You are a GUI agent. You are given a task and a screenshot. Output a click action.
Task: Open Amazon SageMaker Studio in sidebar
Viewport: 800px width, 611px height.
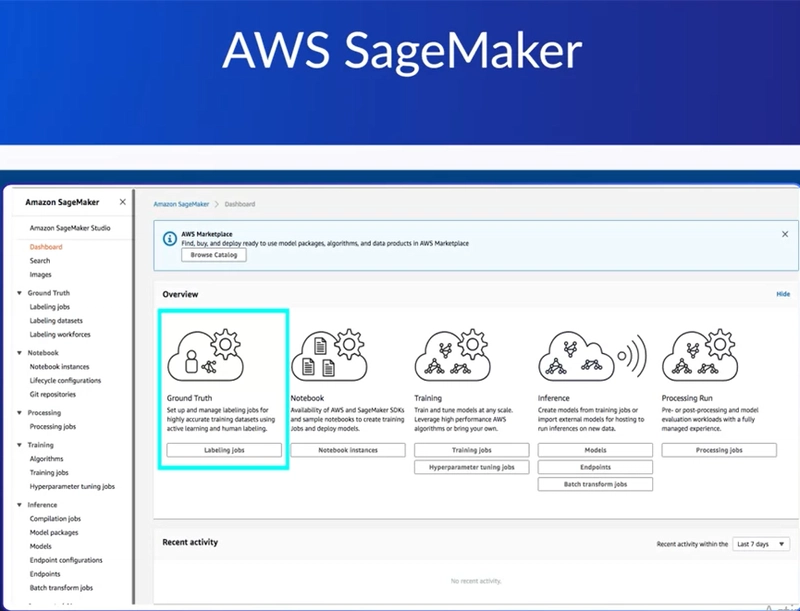pyautogui.click(x=70, y=228)
